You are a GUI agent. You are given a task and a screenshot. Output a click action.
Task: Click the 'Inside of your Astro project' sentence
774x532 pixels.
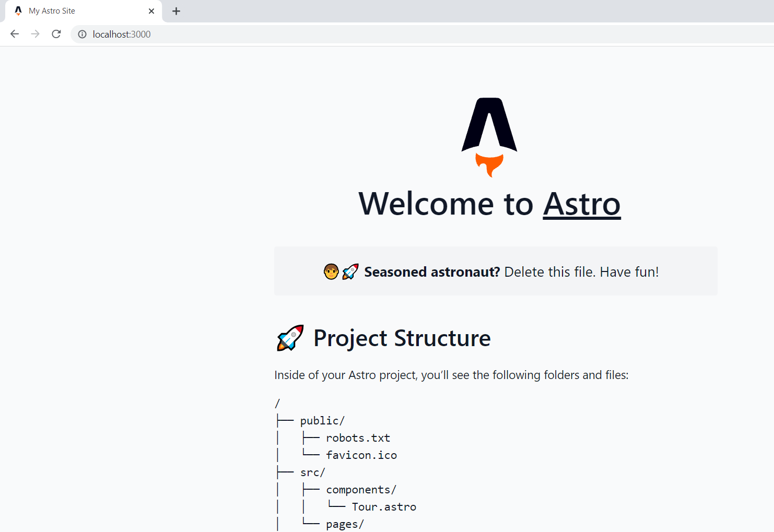tap(451, 375)
